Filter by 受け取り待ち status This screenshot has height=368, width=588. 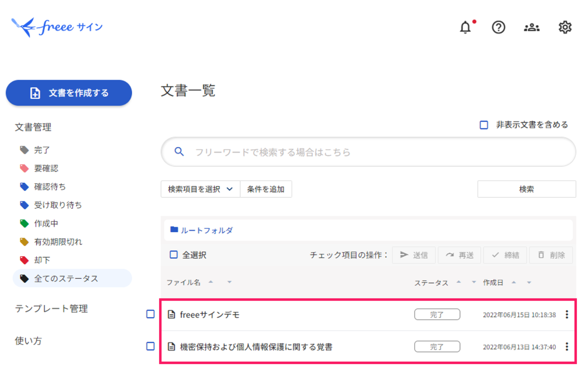[58, 205]
